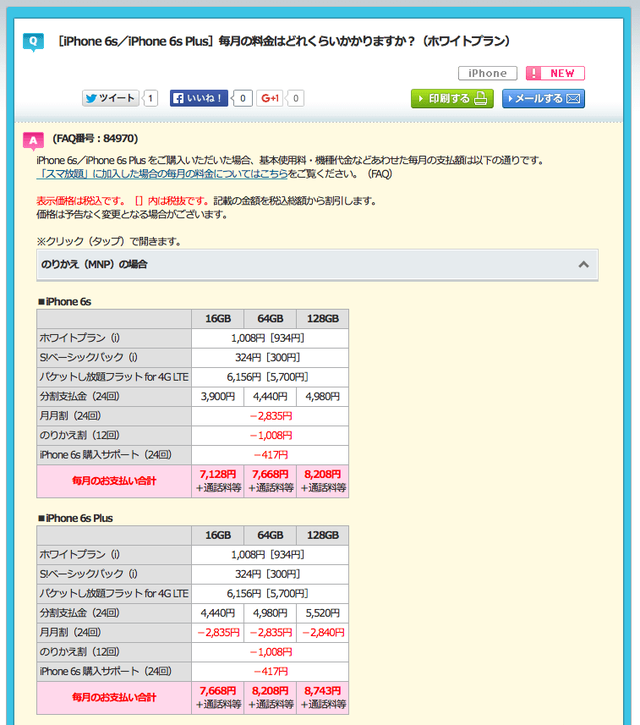
Task: Click the chevron arrow on MNP header
Action: click(x=584, y=264)
